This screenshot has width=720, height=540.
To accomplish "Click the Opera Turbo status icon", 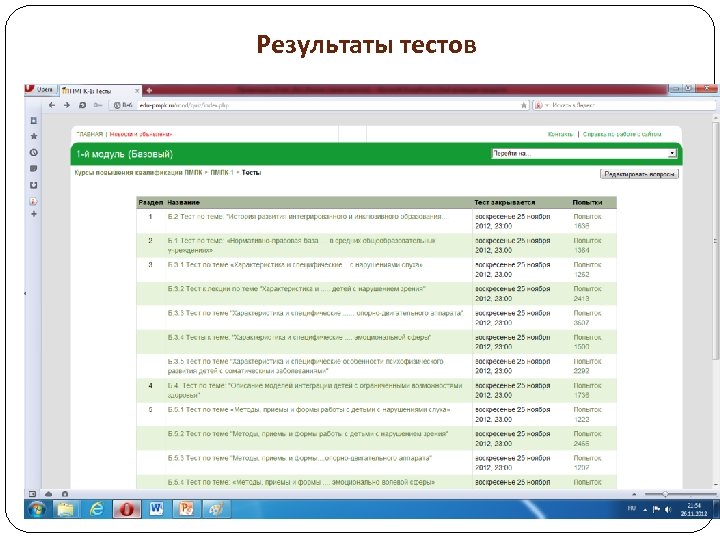I will [x=65, y=494].
